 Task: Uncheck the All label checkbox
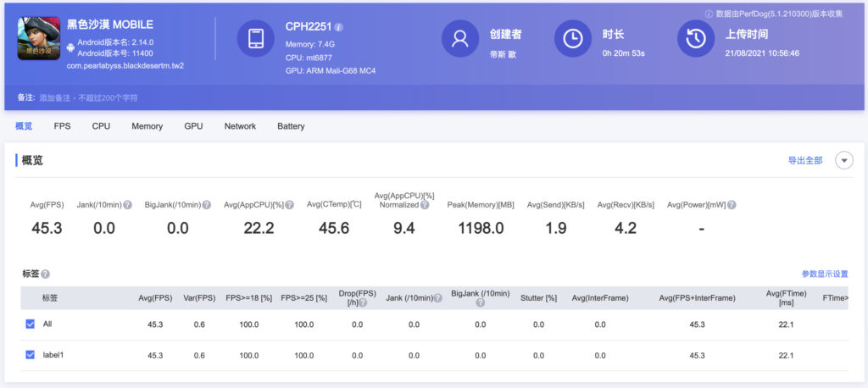pyautogui.click(x=30, y=324)
